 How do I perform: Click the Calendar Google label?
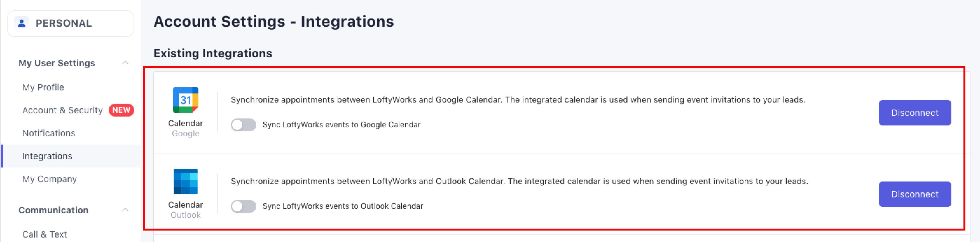(185, 128)
